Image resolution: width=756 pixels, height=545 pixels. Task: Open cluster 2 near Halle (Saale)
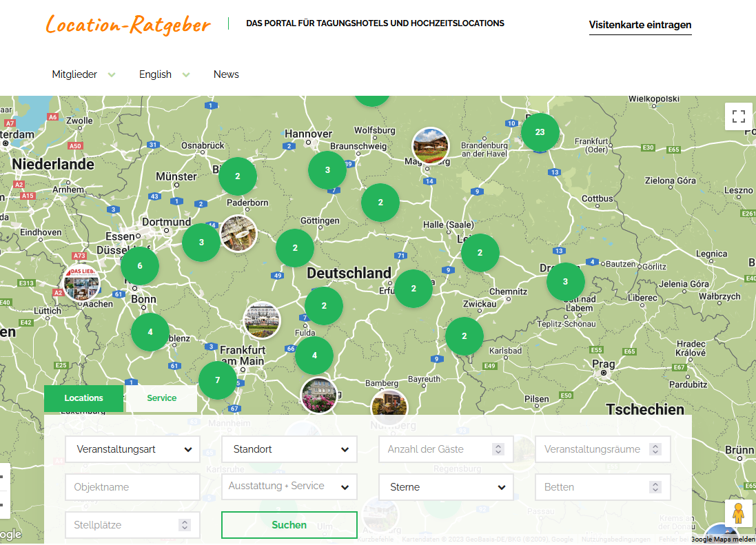[480, 253]
